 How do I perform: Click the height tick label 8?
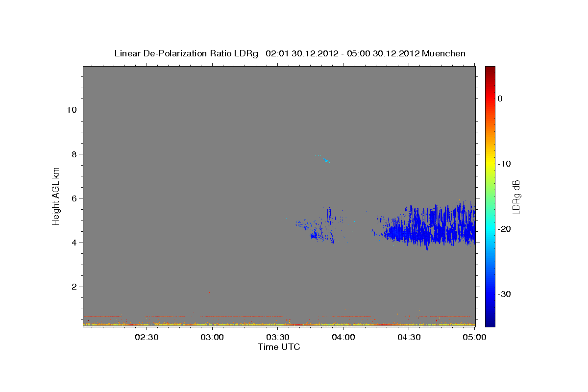(74, 154)
